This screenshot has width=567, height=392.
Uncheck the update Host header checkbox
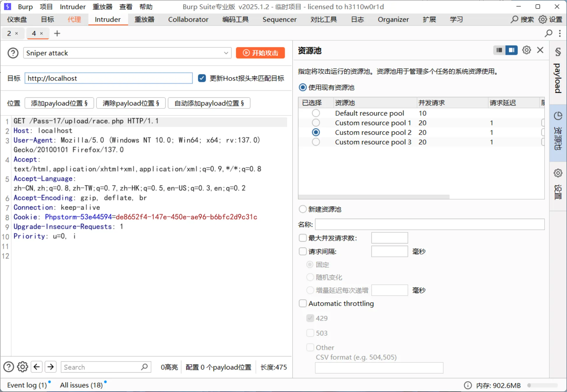pos(202,78)
